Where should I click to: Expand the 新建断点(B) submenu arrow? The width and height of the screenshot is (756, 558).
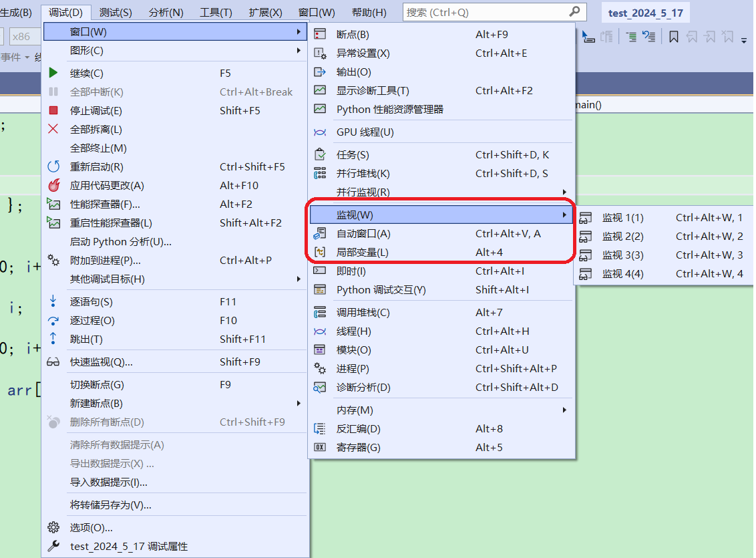299,403
